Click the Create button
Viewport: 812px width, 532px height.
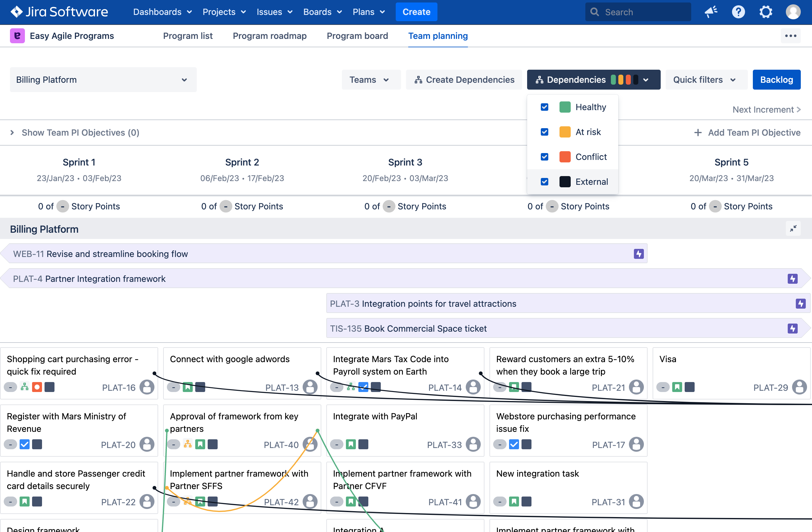416,12
